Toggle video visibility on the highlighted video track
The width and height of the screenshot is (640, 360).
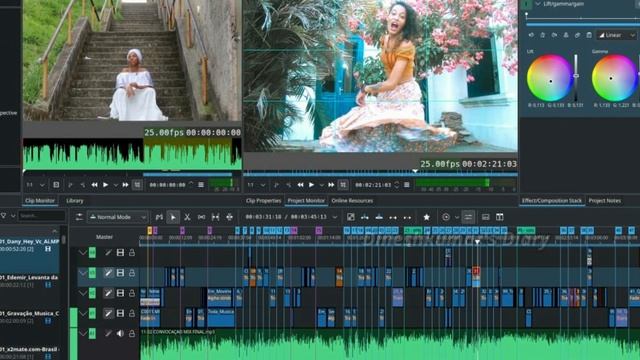[x=120, y=273]
